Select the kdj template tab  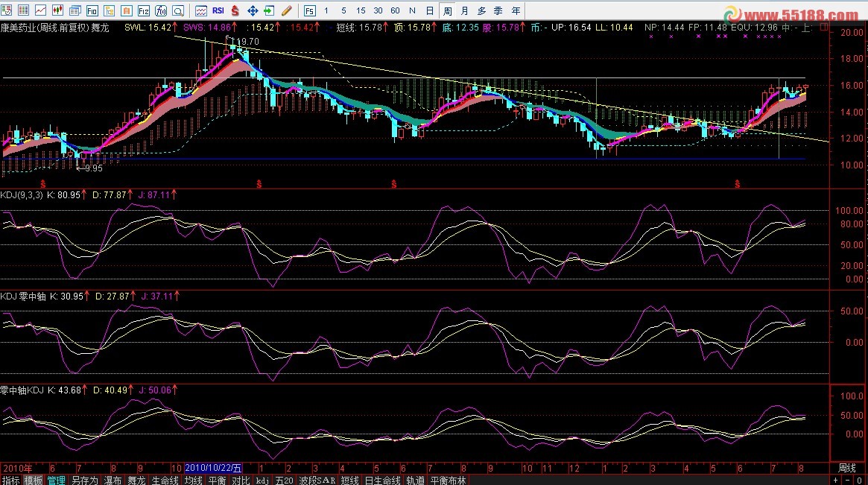click(x=262, y=480)
